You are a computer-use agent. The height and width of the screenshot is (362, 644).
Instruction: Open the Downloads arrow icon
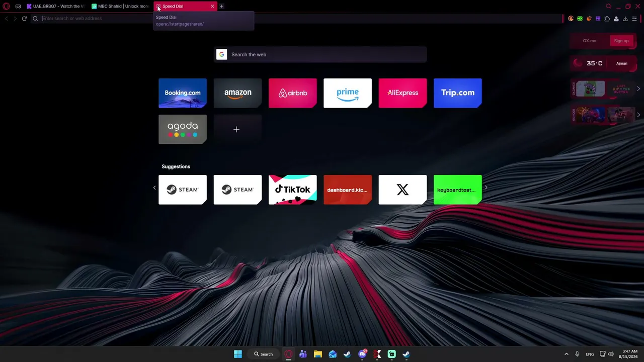click(625, 19)
